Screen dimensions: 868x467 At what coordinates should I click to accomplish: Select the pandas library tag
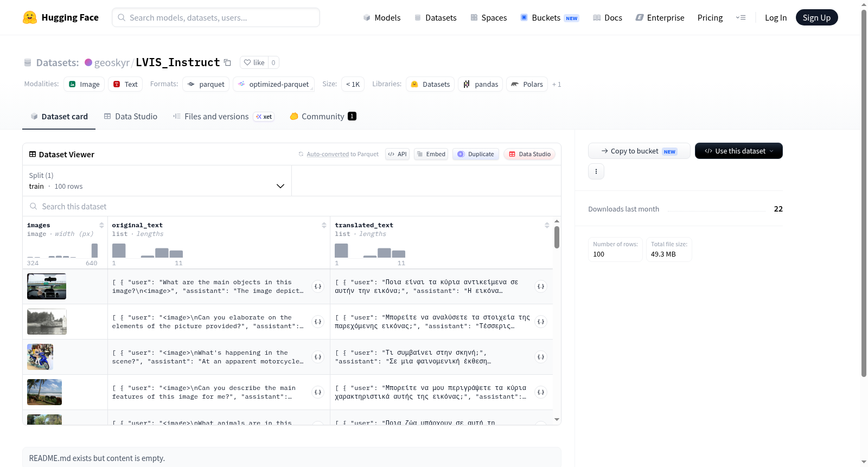481,84
